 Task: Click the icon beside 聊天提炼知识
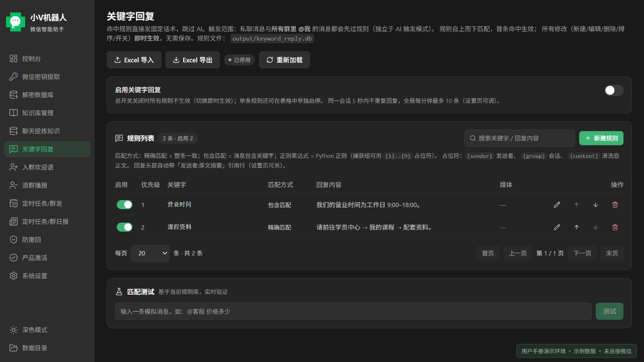coord(14,131)
